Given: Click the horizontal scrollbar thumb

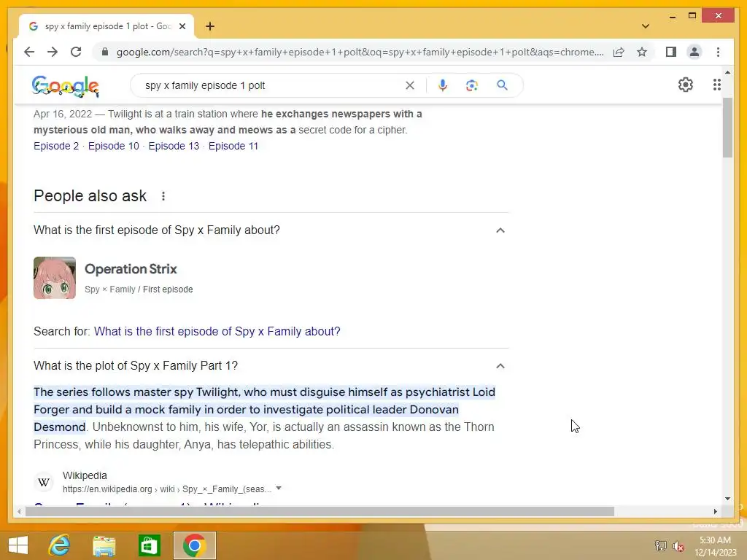Looking at the screenshot, I should click(x=320, y=511).
